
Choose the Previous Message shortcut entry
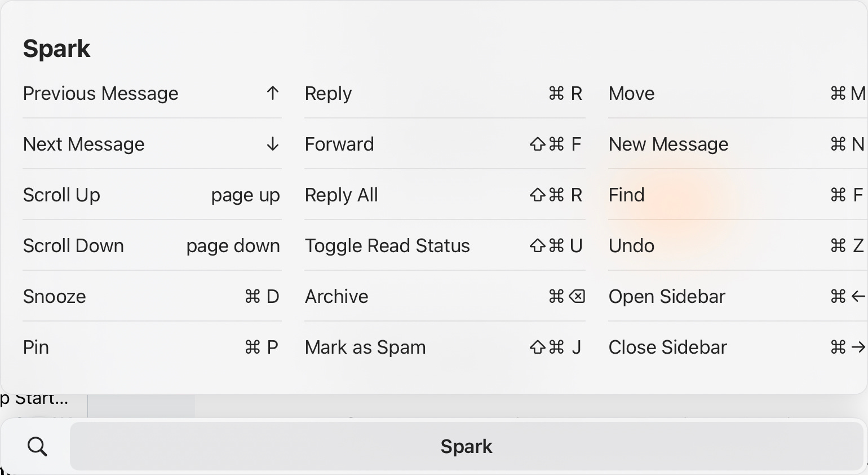152,93
